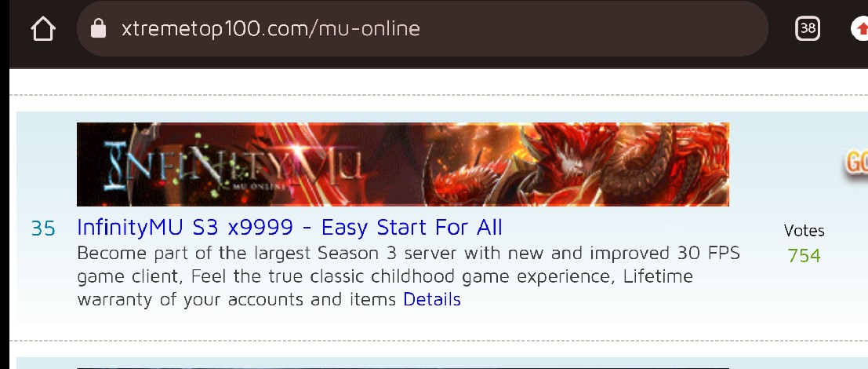Viewport: 868px width, 369px height.
Task: Click the next listing's banner strip at the bottom
Action: 403,368
